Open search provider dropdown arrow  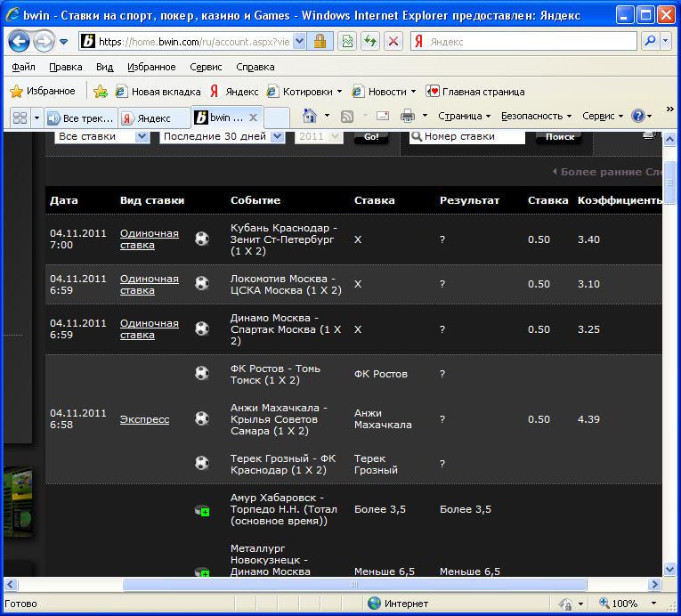(665, 41)
